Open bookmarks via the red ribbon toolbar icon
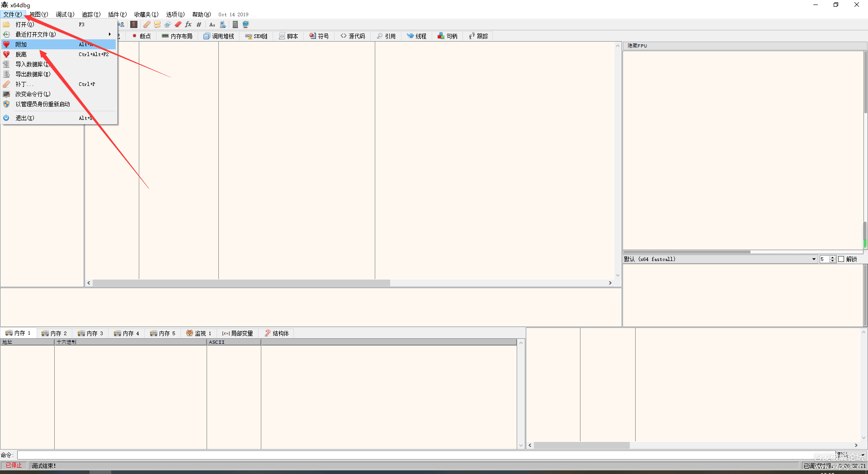The width and height of the screenshot is (868, 474). coord(178,24)
